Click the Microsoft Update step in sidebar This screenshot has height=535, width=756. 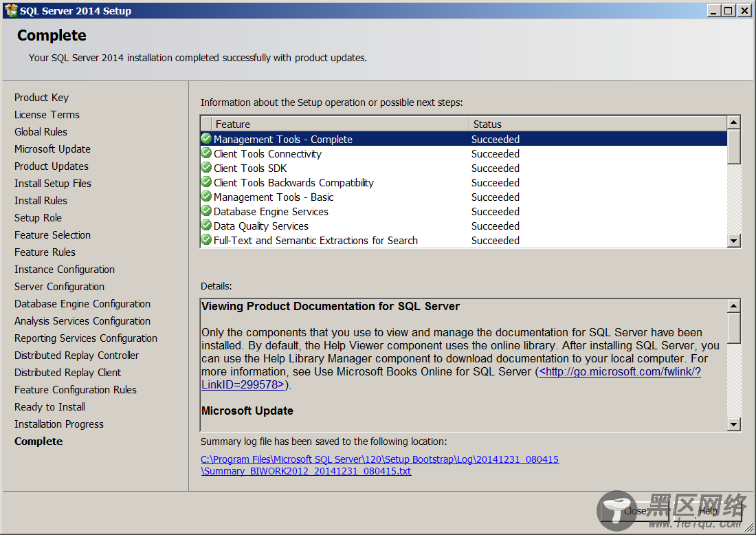pyautogui.click(x=52, y=149)
